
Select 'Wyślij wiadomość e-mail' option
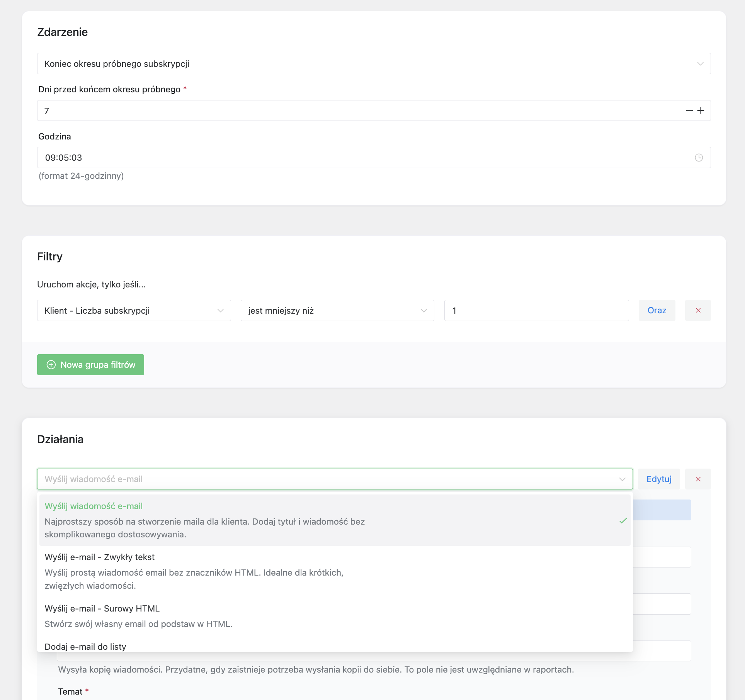[94, 506]
